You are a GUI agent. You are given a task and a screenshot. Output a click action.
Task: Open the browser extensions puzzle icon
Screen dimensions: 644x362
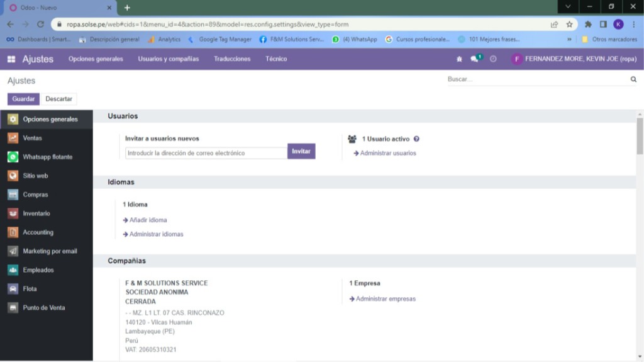pos(588,25)
